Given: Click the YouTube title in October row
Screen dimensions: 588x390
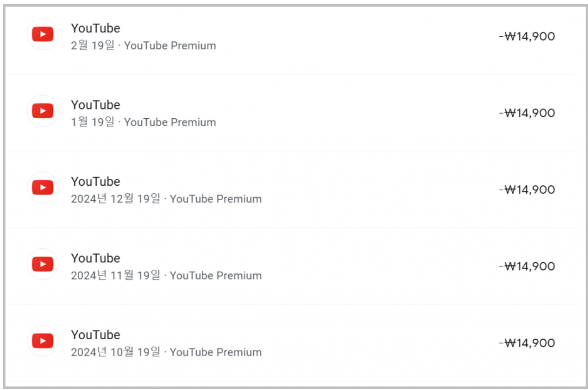Looking at the screenshot, I should point(95,335).
